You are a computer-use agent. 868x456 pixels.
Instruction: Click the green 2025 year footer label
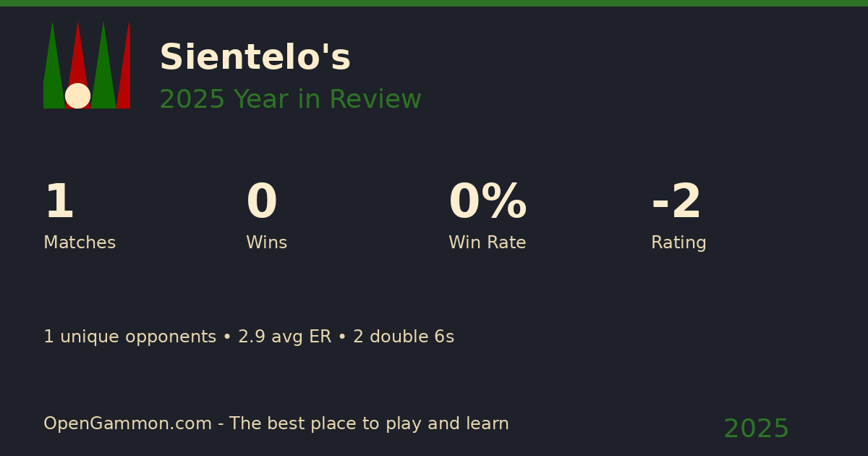756,429
